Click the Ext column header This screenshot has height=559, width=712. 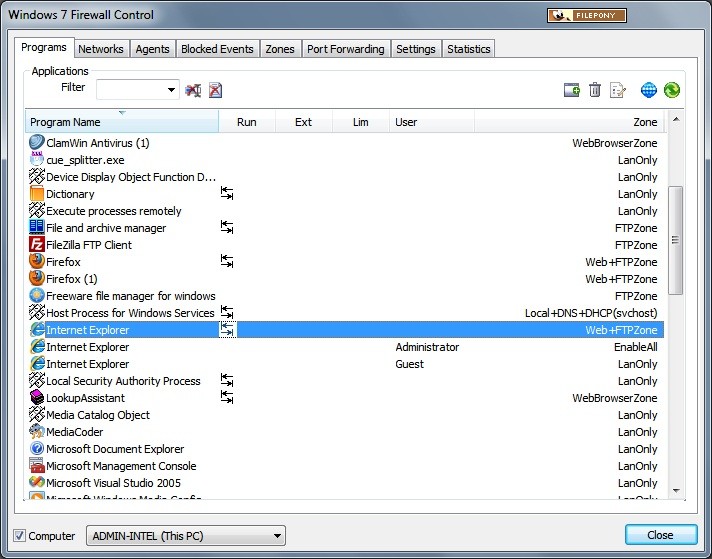pyautogui.click(x=303, y=122)
